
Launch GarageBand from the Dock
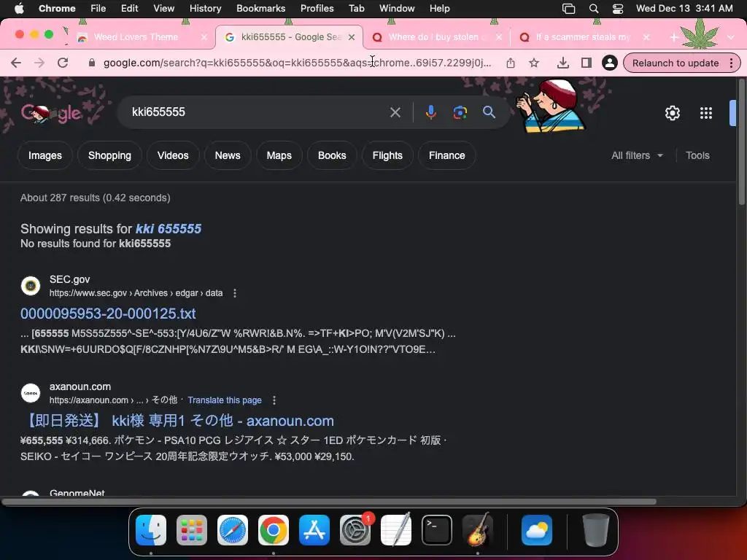point(478,530)
